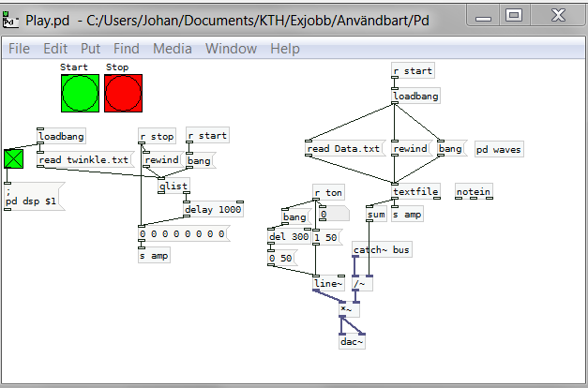Select 's amp' object under zeros message
This screenshot has width=588, height=388.
click(x=154, y=255)
